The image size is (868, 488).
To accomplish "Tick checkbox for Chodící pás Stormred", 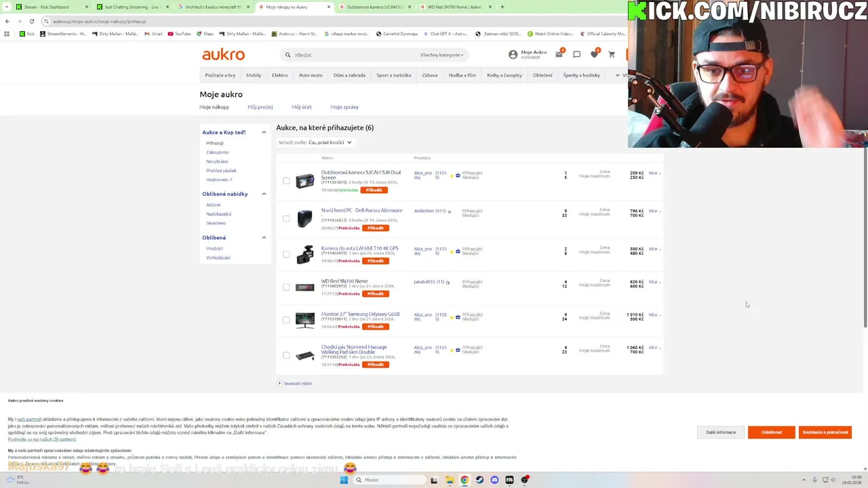I will coord(286,355).
